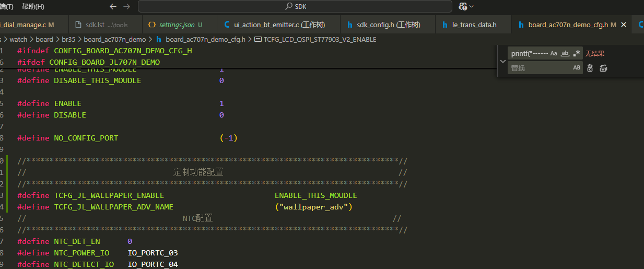644x269 pixels.
Task: Toggle Match Case in find box
Action: pos(554,53)
